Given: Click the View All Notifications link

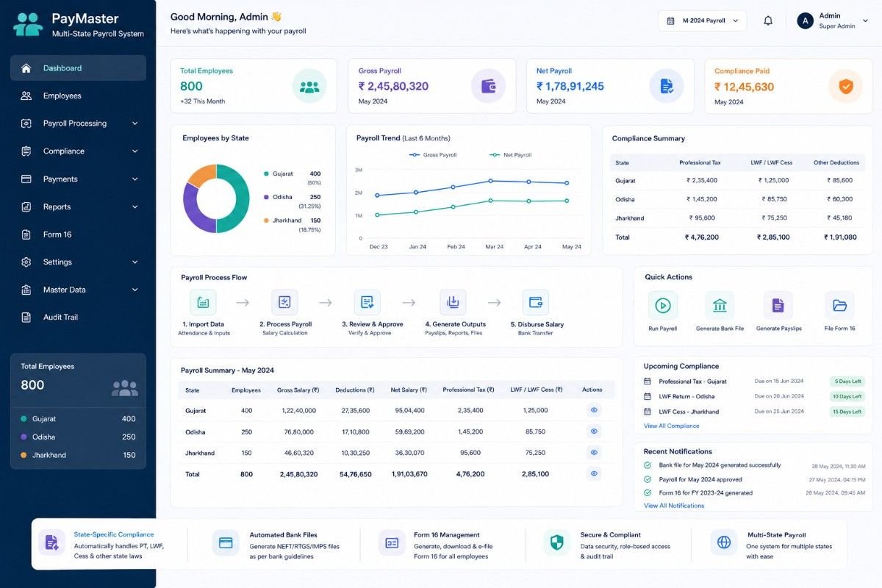Looking at the screenshot, I should pos(674,506).
